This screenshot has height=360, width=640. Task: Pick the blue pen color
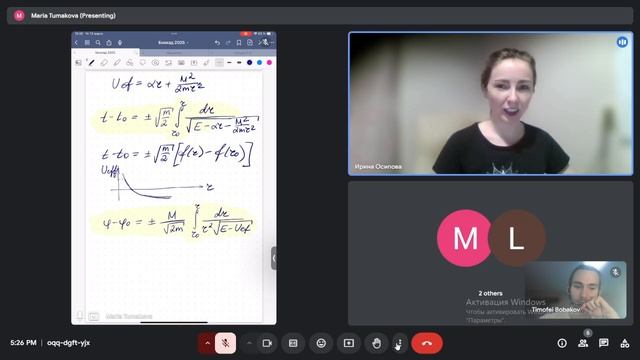click(259, 62)
